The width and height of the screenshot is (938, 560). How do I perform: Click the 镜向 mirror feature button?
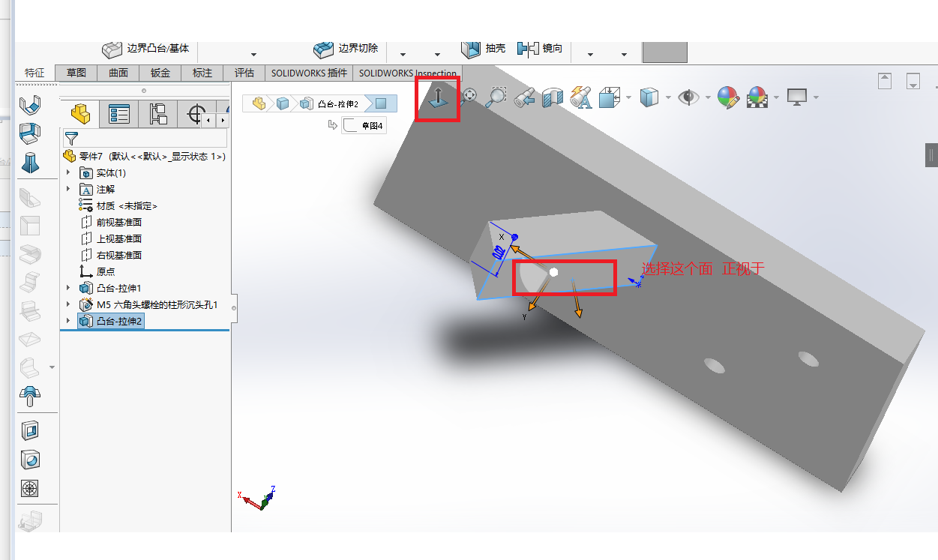[540, 49]
